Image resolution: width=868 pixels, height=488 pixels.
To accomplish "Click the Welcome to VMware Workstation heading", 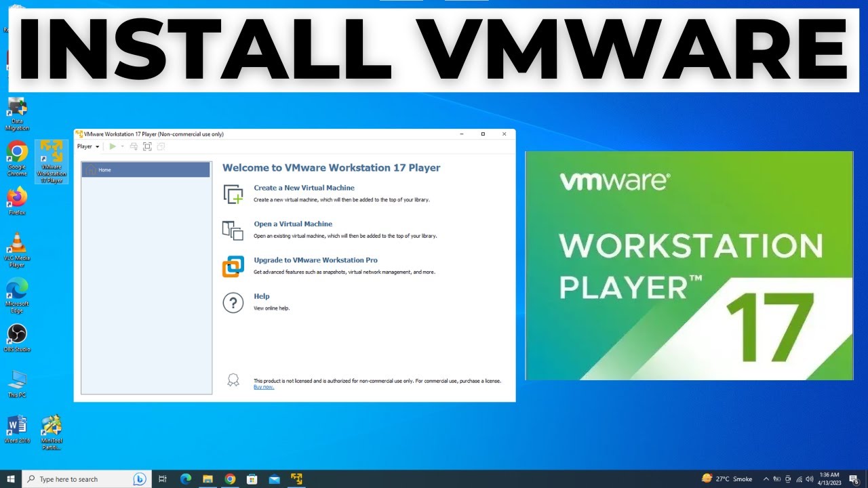I will [332, 167].
